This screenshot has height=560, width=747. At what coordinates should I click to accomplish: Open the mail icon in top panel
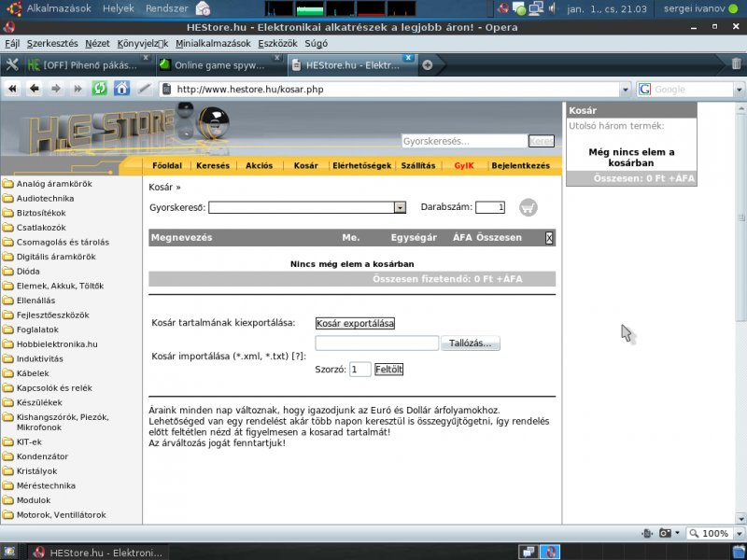pos(203,8)
